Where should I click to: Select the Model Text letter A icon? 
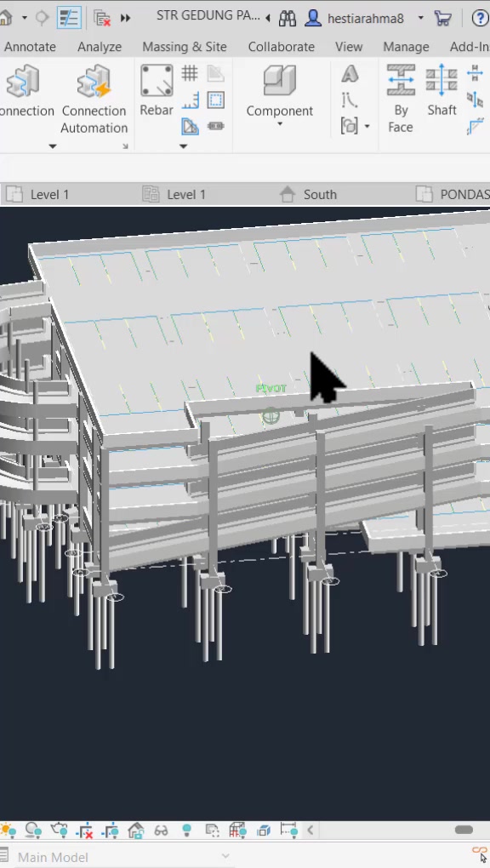click(350, 74)
